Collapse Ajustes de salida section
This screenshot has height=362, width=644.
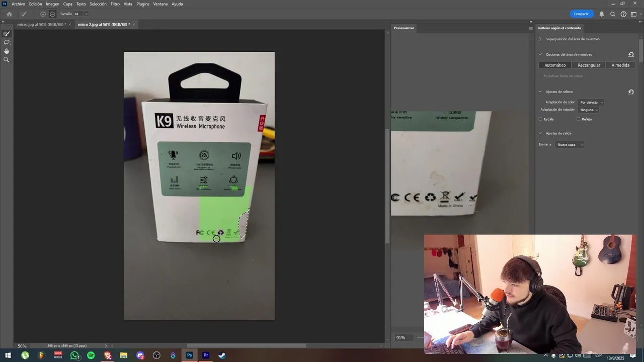(540, 133)
